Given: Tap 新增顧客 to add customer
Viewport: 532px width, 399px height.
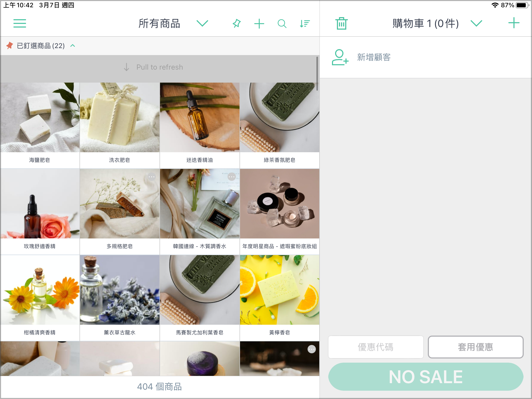Looking at the screenshot, I should pos(374,57).
